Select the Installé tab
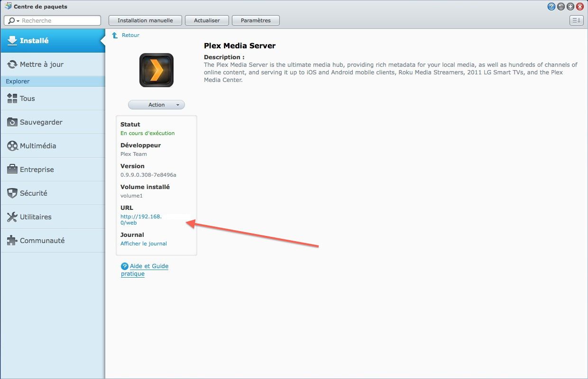This screenshot has height=379, width=588. (53, 41)
